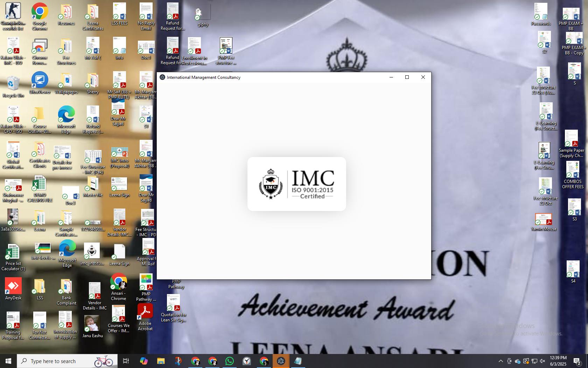Open the Fee Structures folder
Screen dimensions: 588x368
[x=66, y=51]
